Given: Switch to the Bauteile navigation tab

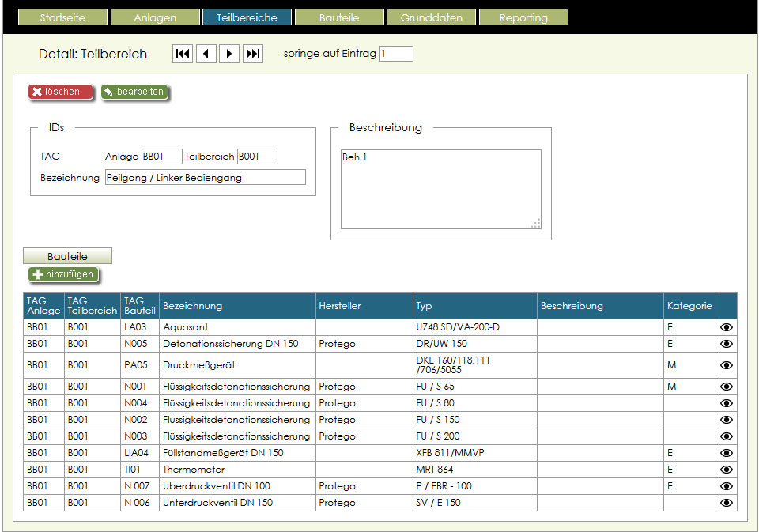Looking at the screenshot, I should 339,17.
